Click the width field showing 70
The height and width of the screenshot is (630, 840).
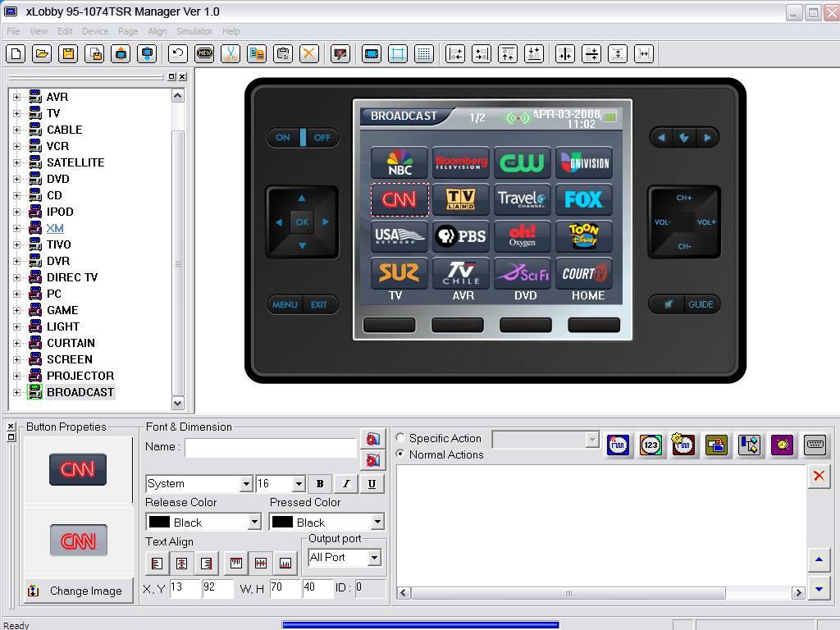(285, 588)
